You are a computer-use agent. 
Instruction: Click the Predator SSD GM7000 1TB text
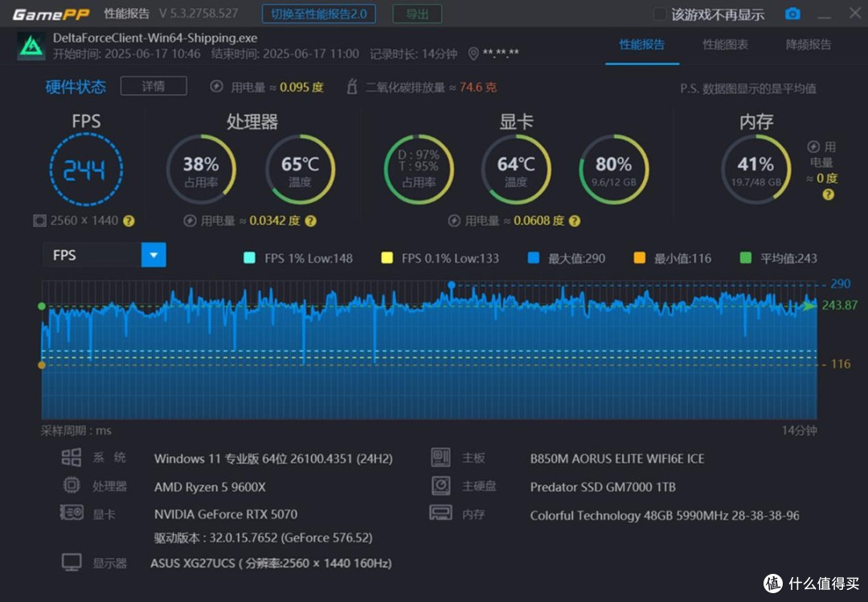[603, 487]
